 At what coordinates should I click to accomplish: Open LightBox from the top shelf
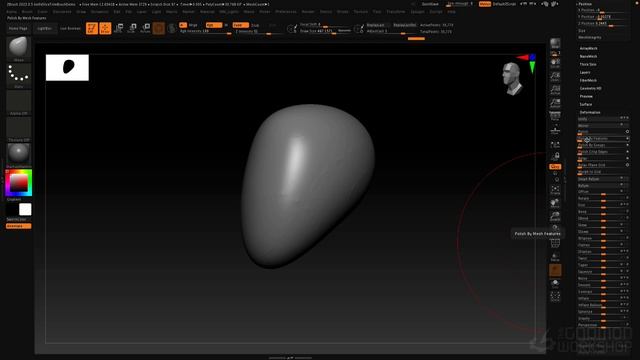click(x=44, y=29)
